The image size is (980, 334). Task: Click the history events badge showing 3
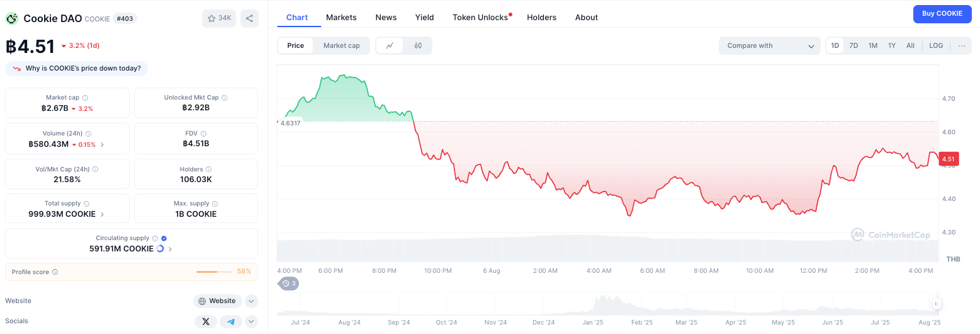click(x=289, y=284)
